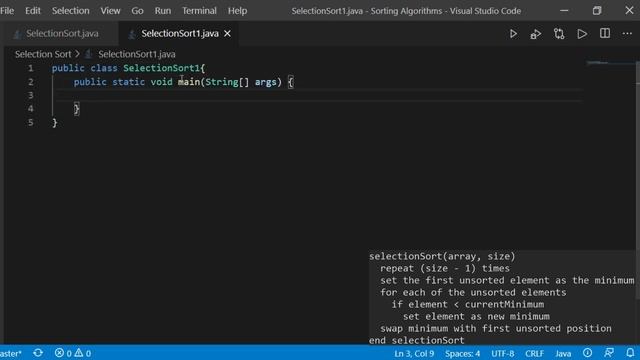Change line endings via CRLF

(x=534, y=353)
